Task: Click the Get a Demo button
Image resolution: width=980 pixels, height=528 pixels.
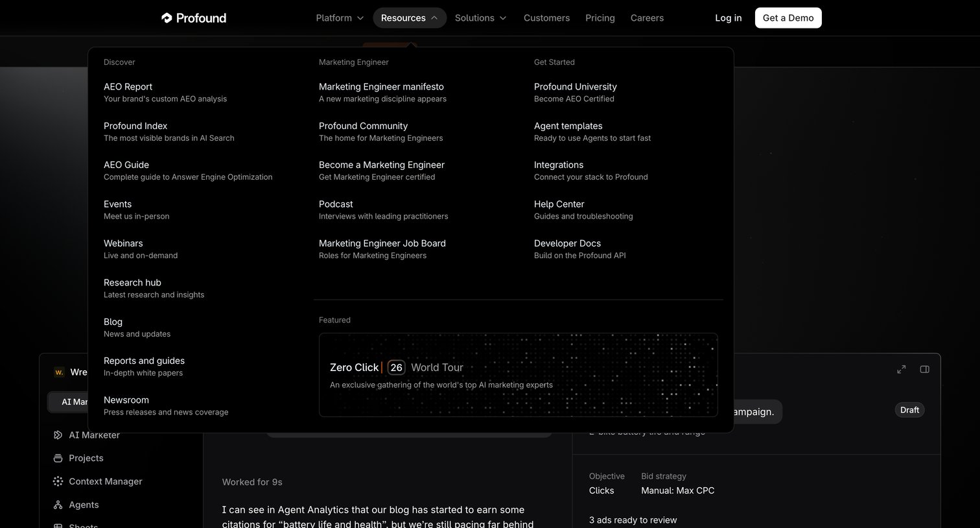Action: (788, 18)
